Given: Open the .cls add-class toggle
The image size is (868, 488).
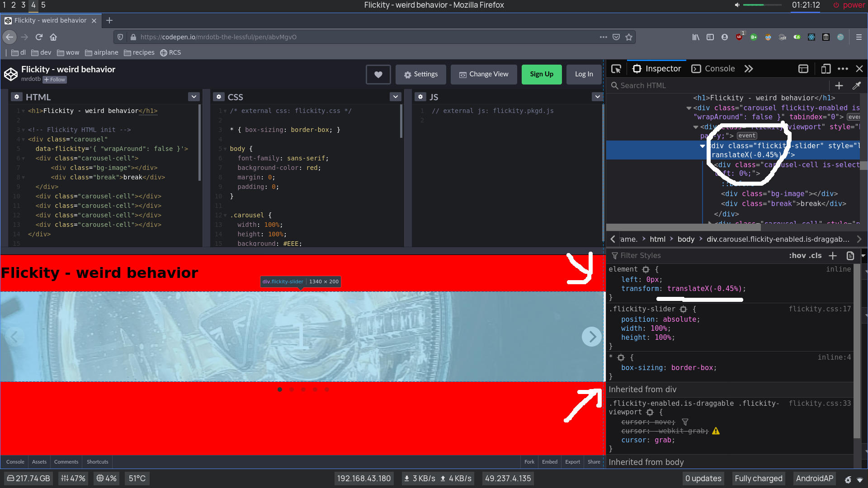Looking at the screenshot, I should pyautogui.click(x=815, y=255).
